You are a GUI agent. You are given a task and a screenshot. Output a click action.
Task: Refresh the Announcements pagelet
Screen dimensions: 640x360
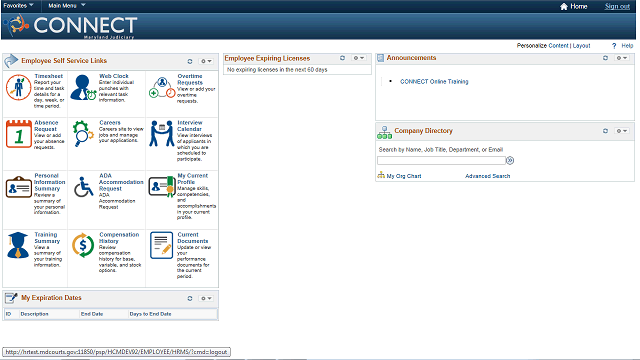(x=605, y=58)
